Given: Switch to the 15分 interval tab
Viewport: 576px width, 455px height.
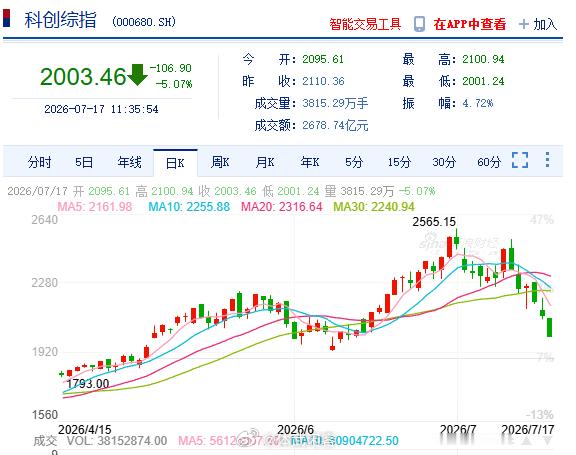Looking at the screenshot, I should pyautogui.click(x=399, y=162).
